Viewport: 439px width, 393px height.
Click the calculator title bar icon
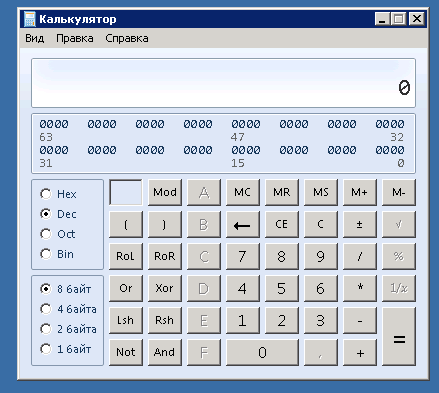click(29, 19)
